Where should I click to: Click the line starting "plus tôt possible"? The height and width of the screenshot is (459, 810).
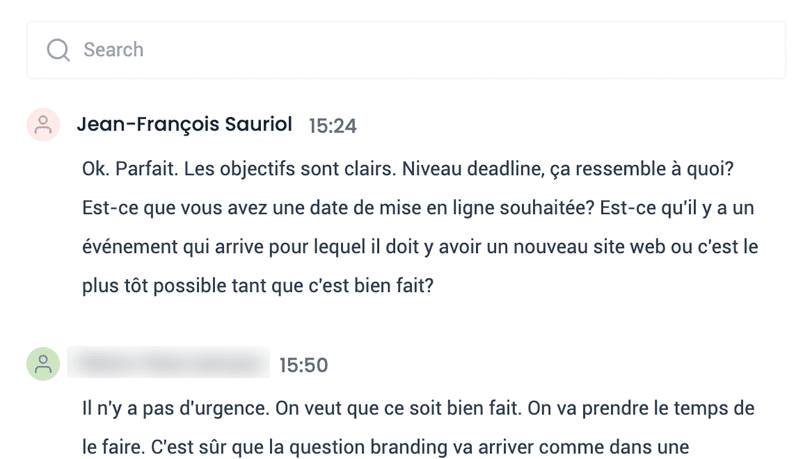pyautogui.click(x=257, y=285)
